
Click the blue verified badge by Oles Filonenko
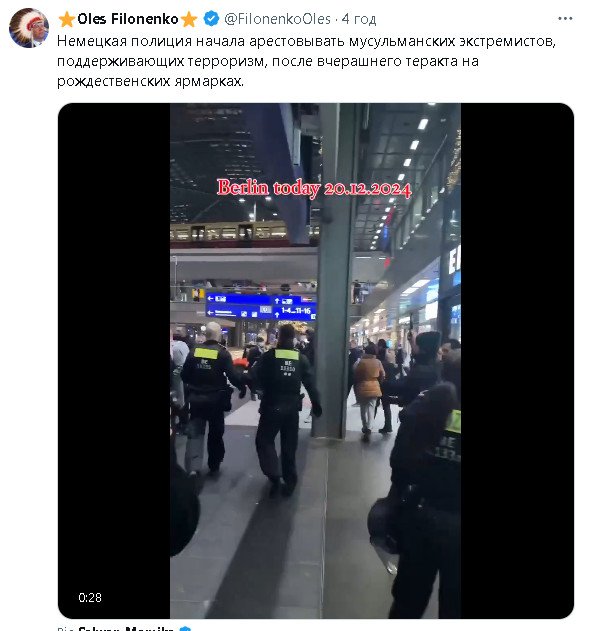(211, 19)
